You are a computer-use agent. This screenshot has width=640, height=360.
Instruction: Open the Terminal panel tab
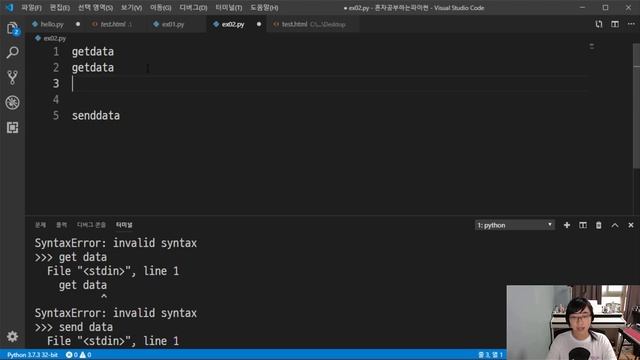pyautogui.click(x=124, y=225)
